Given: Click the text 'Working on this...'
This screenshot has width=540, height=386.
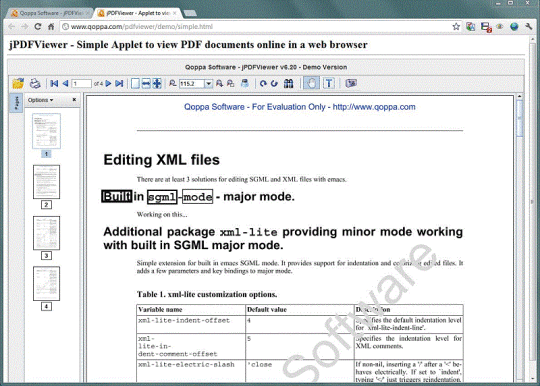Looking at the screenshot, I should (162, 215).
